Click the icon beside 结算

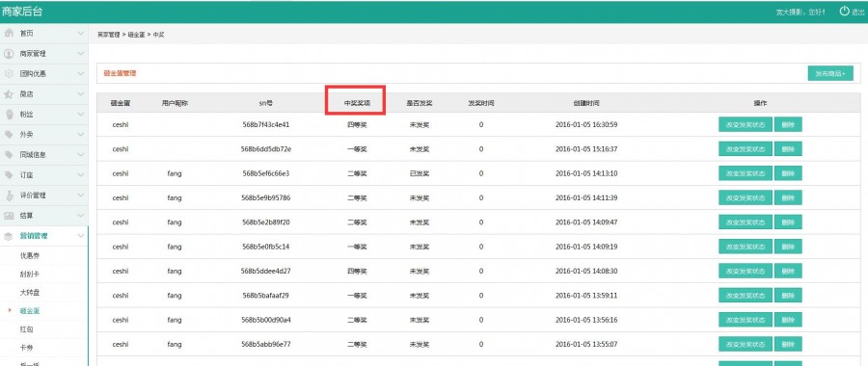point(9,215)
